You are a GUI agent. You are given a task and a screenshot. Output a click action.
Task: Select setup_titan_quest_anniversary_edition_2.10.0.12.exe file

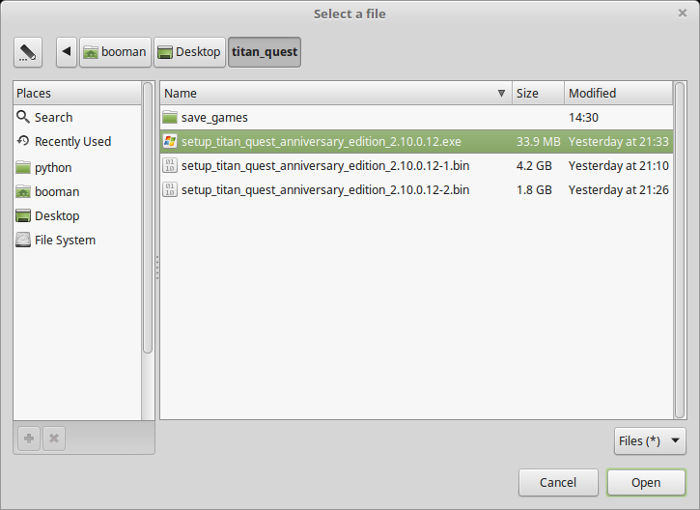[416, 142]
